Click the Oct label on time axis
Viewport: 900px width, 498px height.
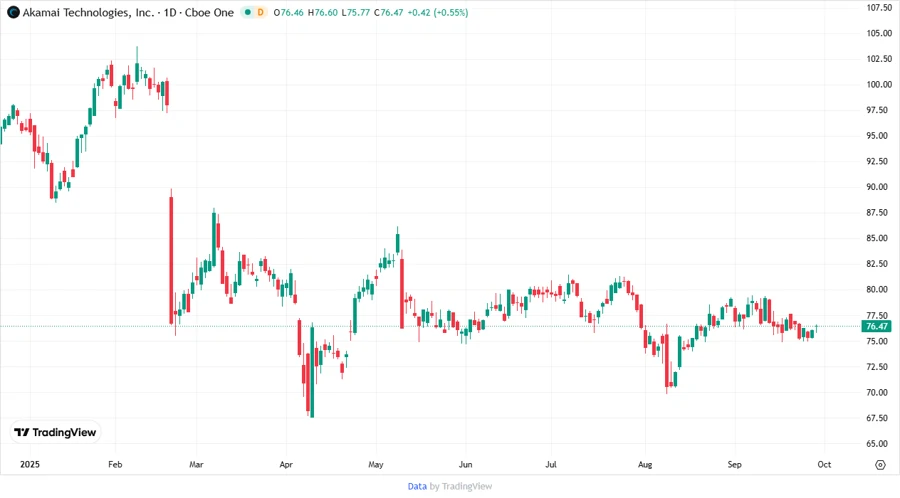[824, 465]
